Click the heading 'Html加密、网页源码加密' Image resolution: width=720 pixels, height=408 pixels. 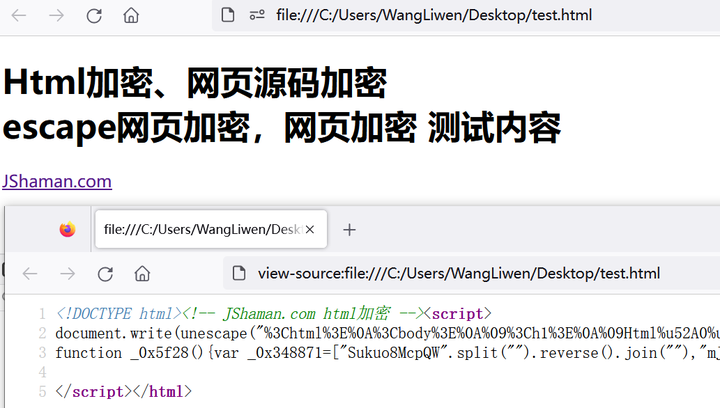coord(195,83)
